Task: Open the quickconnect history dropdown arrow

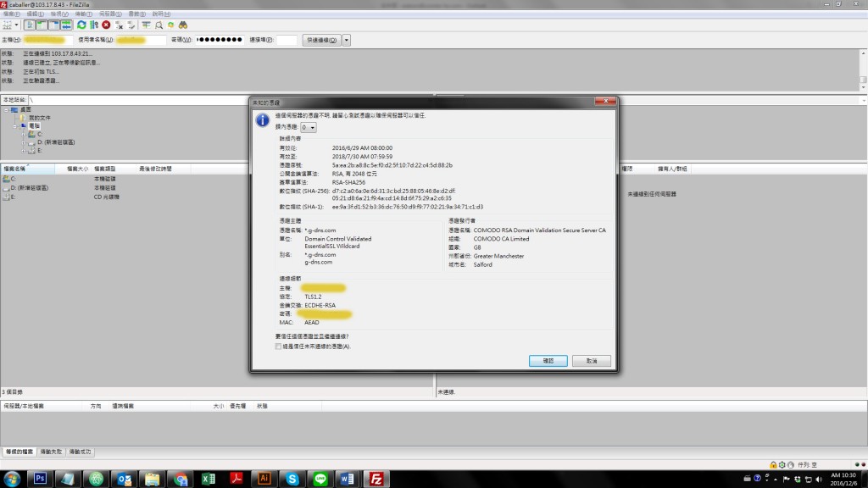Action: tap(347, 40)
